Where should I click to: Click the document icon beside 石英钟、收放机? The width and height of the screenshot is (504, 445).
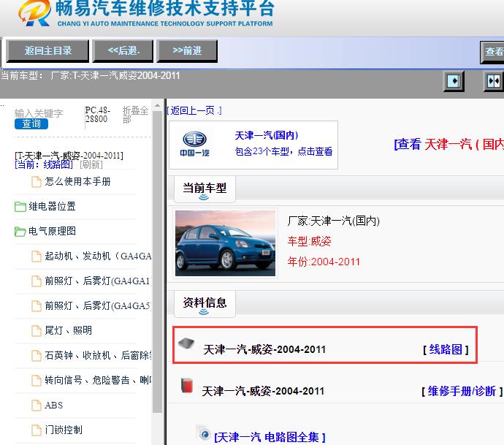pyautogui.click(x=37, y=356)
